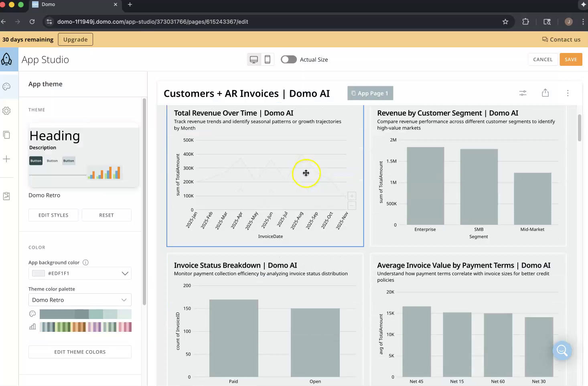Click the chart zoom-in plus button

click(352, 196)
